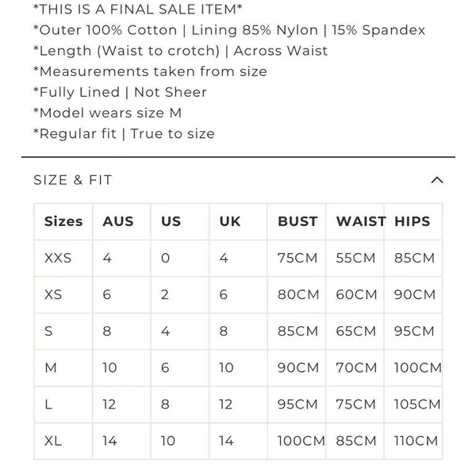Click the AUS column header
This screenshot has width=476, height=476.
[x=118, y=221]
